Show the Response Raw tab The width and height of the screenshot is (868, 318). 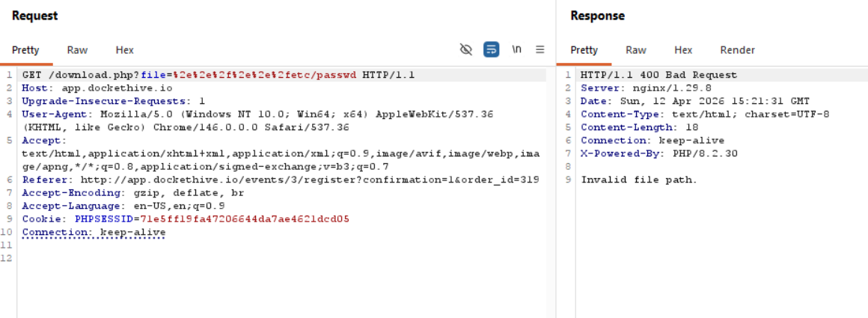coord(635,50)
